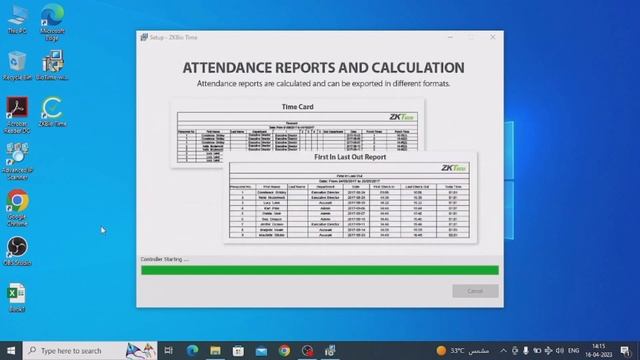
Task: Launch Microsoft Edge from the taskbar
Action: 192,351
